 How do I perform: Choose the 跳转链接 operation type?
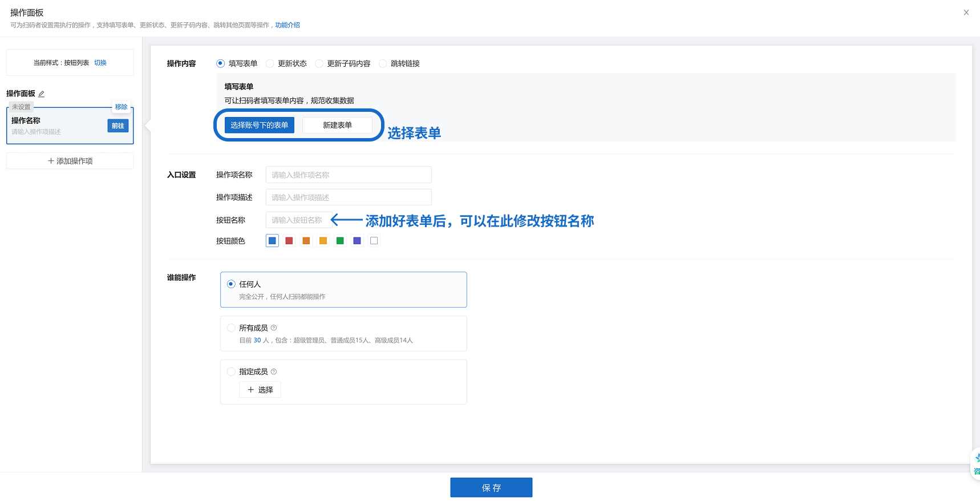point(383,63)
